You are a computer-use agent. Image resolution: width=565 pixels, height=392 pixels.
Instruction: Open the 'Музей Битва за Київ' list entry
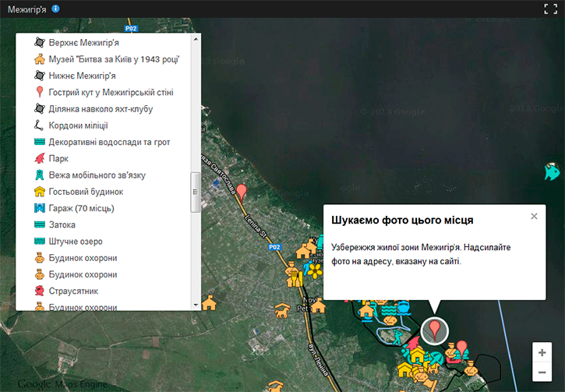click(x=114, y=59)
